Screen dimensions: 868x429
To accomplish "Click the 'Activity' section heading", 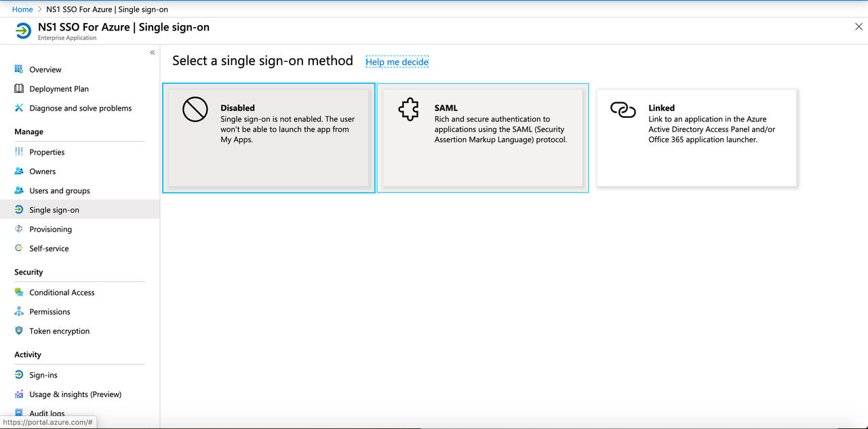I will [x=28, y=355].
